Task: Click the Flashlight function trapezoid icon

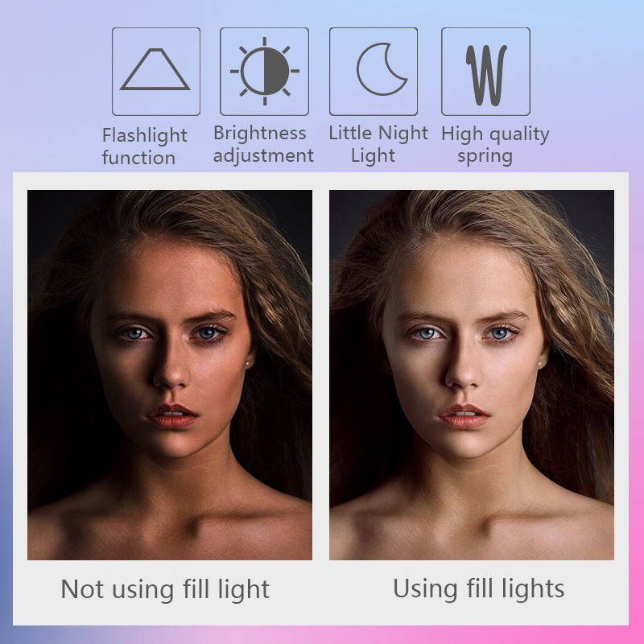Action: [x=156, y=72]
